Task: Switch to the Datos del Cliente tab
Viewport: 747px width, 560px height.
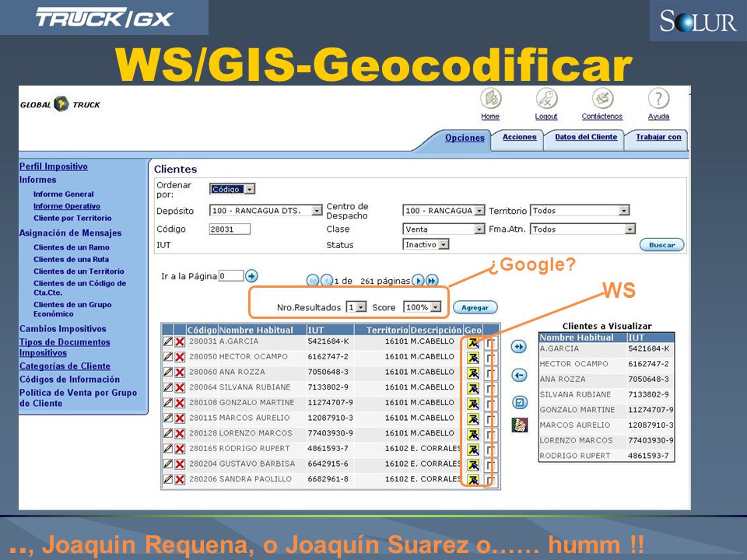Action: (586, 137)
